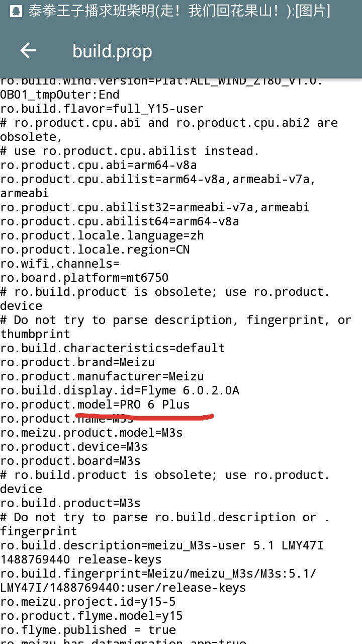Image resolution: width=362 pixels, height=644 pixels.
Task: Click the ro.build.product=M3s line
Action: pyautogui.click(x=70, y=503)
